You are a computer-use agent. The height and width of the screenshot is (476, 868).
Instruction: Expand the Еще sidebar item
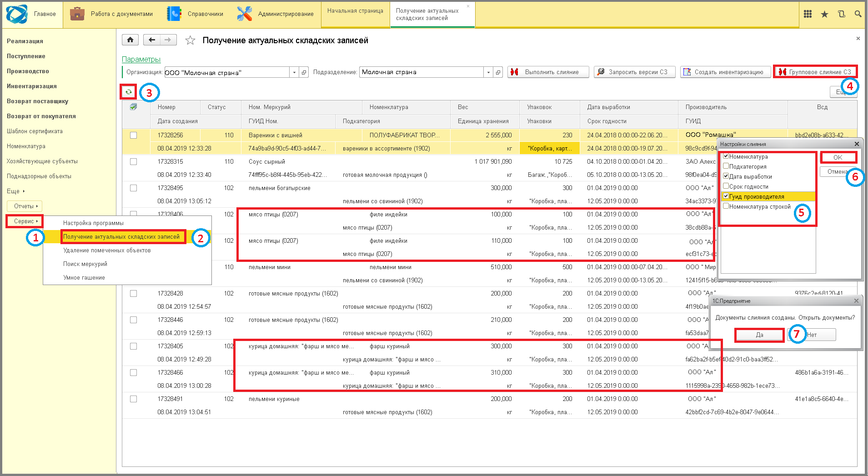pyautogui.click(x=15, y=191)
